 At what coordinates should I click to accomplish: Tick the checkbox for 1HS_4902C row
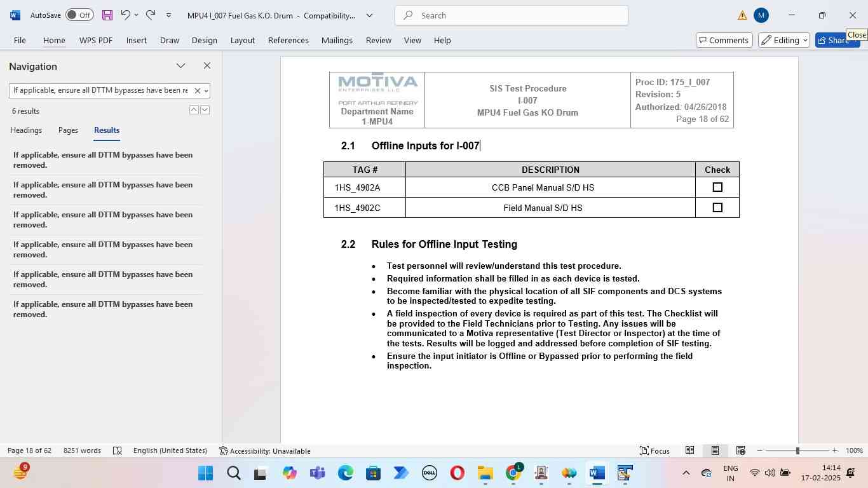(x=717, y=208)
